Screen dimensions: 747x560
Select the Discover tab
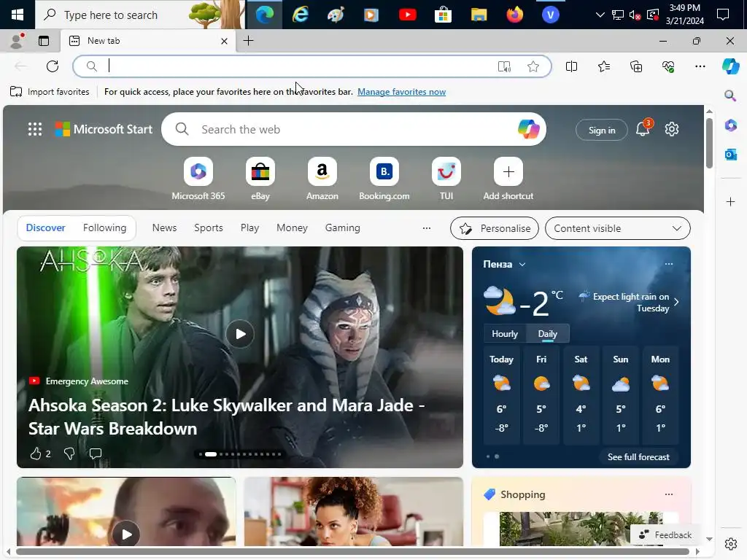(x=46, y=227)
